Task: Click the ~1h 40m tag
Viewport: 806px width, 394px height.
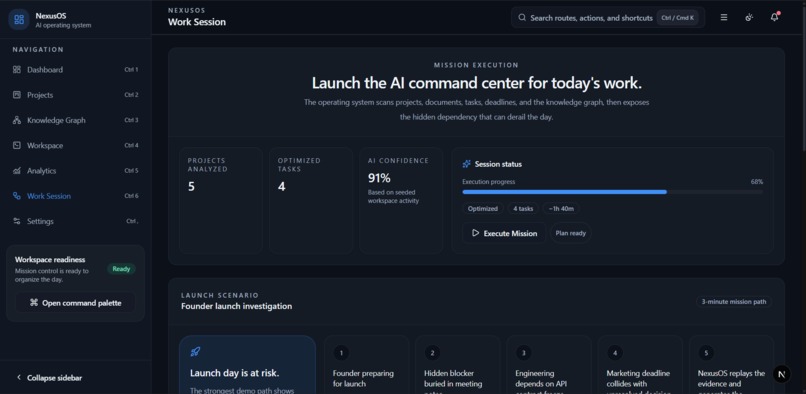Action: [561, 208]
